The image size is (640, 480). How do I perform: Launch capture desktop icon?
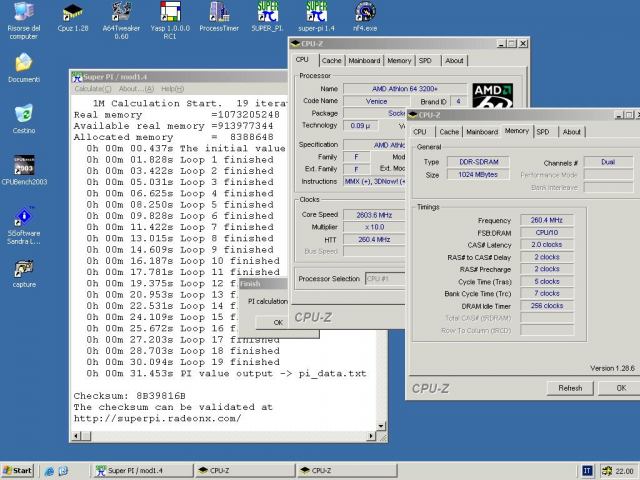point(24,273)
